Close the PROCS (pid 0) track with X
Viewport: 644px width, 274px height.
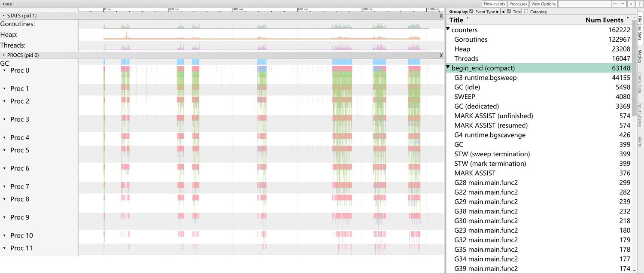(x=441, y=55)
